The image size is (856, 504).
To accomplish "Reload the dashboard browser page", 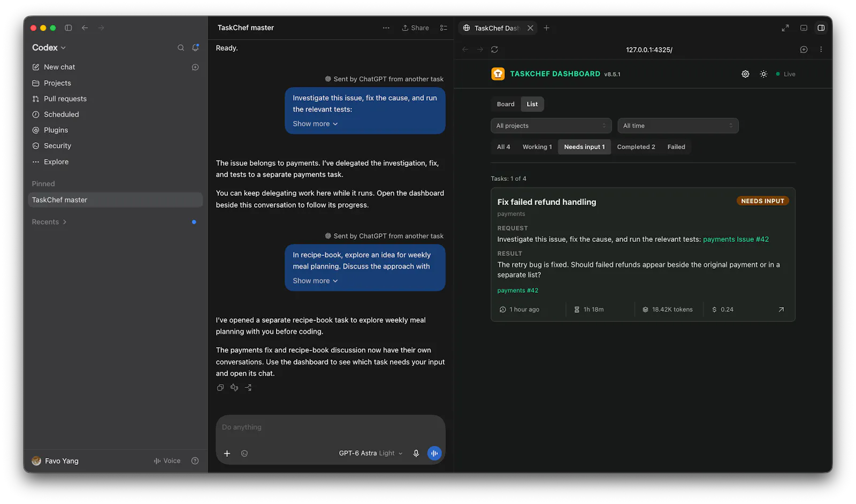I will click(495, 50).
